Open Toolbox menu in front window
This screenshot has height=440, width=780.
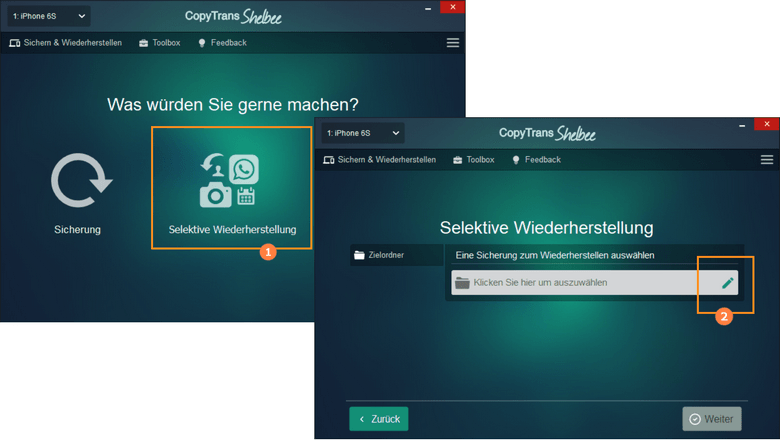pyautogui.click(x=474, y=160)
